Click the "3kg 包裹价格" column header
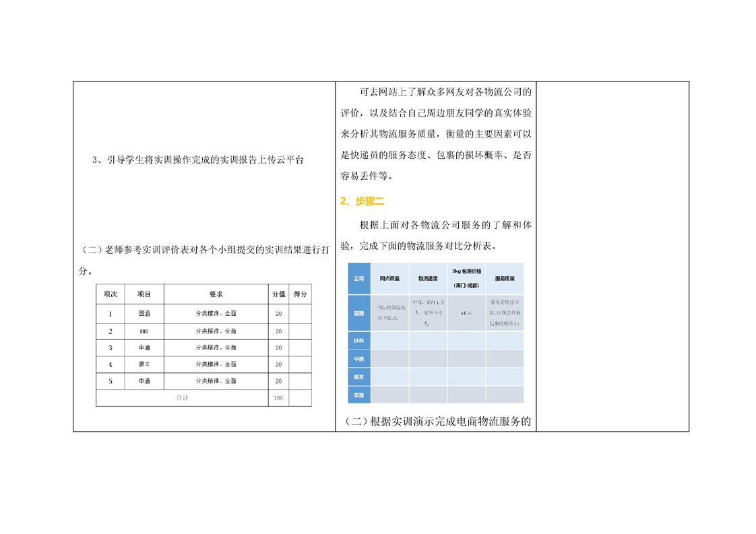 click(x=466, y=277)
